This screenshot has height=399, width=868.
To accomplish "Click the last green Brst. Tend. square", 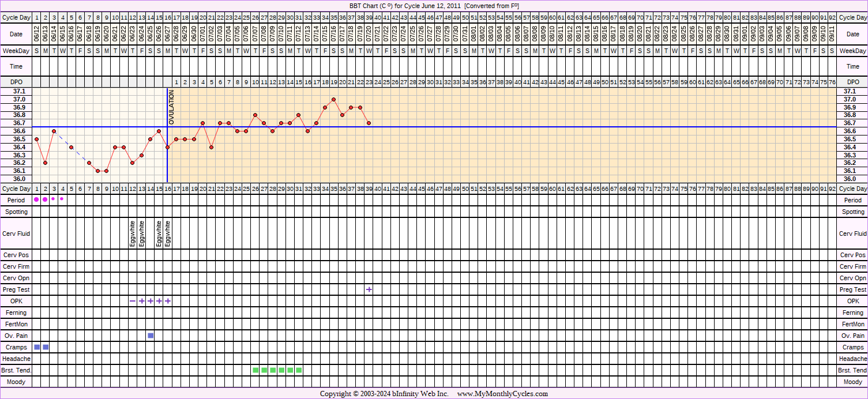I will [299, 370].
